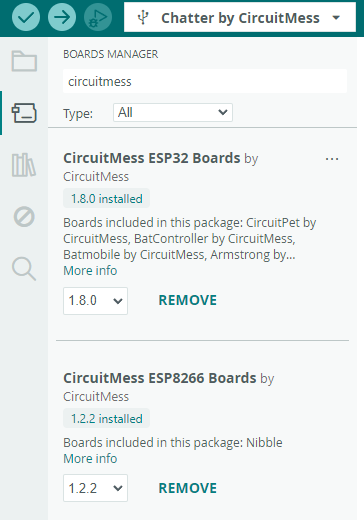
Task: Click the Upload arrow button
Action: 62,17
